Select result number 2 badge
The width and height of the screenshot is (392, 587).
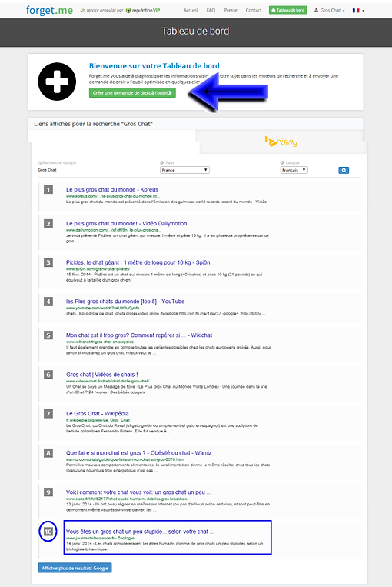[x=48, y=224]
